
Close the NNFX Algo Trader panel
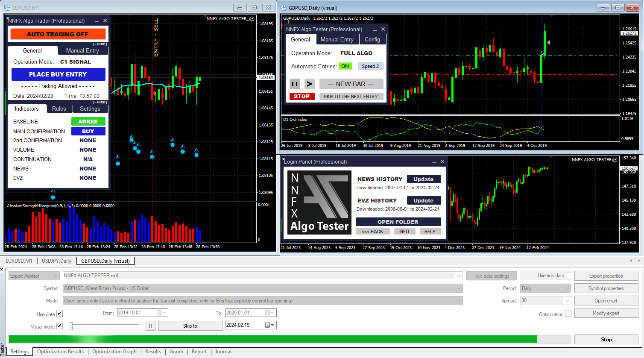[x=105, y=21]
